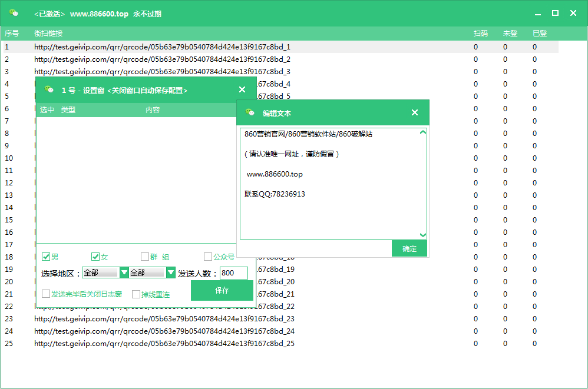Select row 24 link ending c8bd_24
The height and width of the screenshot is (389, 588).
click(164, 331)
